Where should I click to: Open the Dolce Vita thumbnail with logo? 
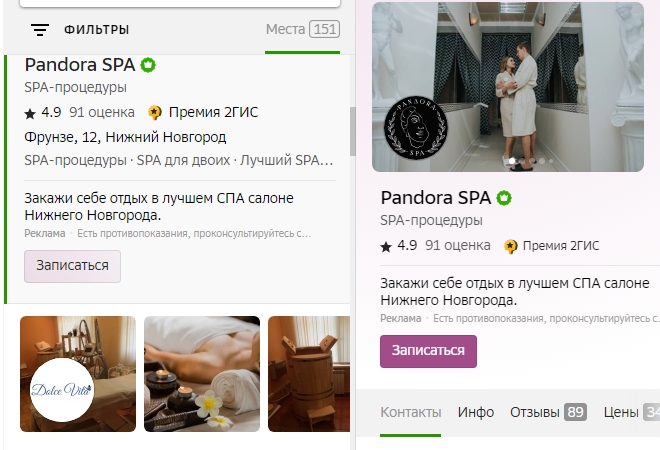[78, 374]
